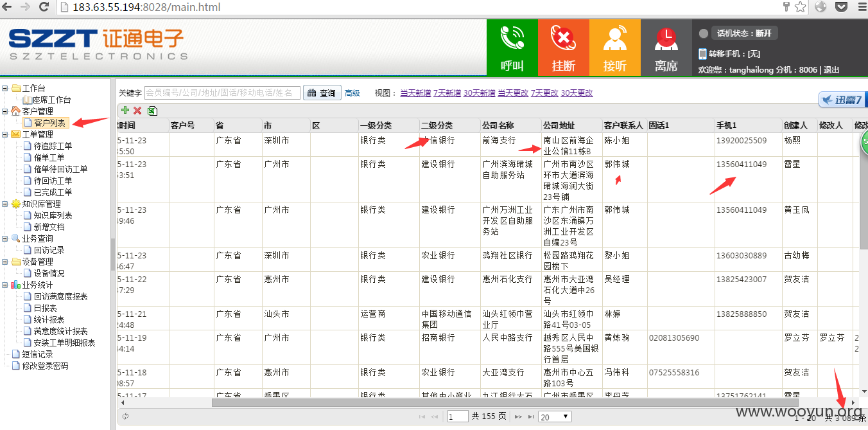Open the page-size dropdown showing 20
The width and height of the screenshot is (868, 430).
pyautogui.click(x=555, y=417)
